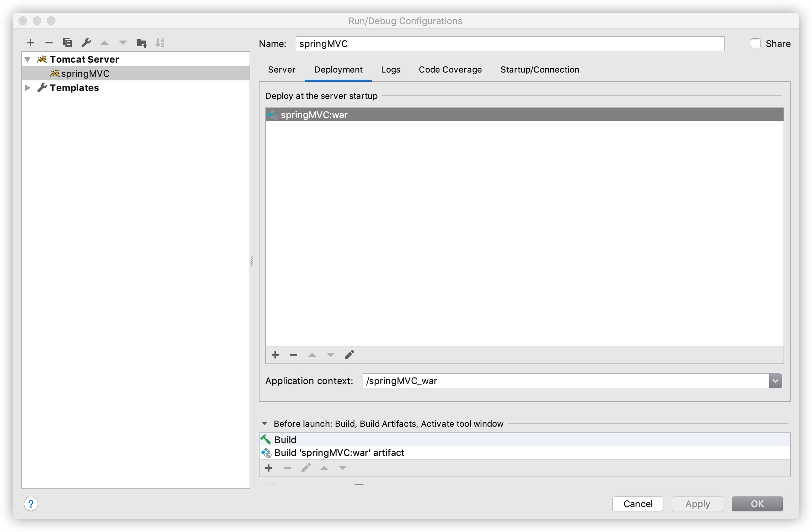Enable the Share checkbox
This screenshot has height=532, width=812.
click(756, 44)
